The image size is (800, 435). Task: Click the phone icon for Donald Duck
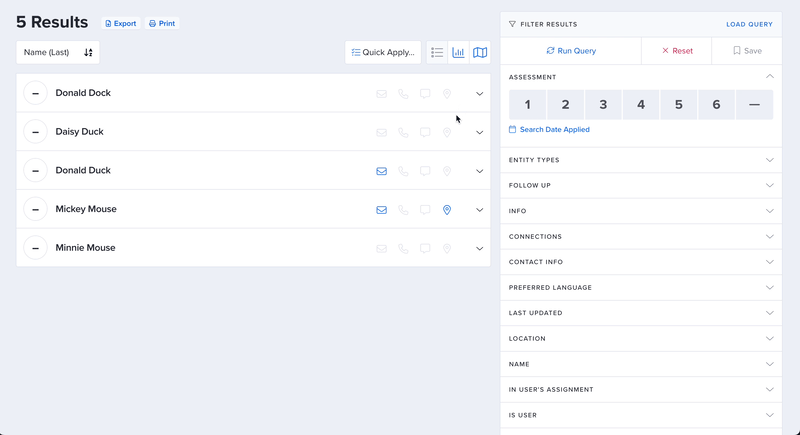pos(403,171)
